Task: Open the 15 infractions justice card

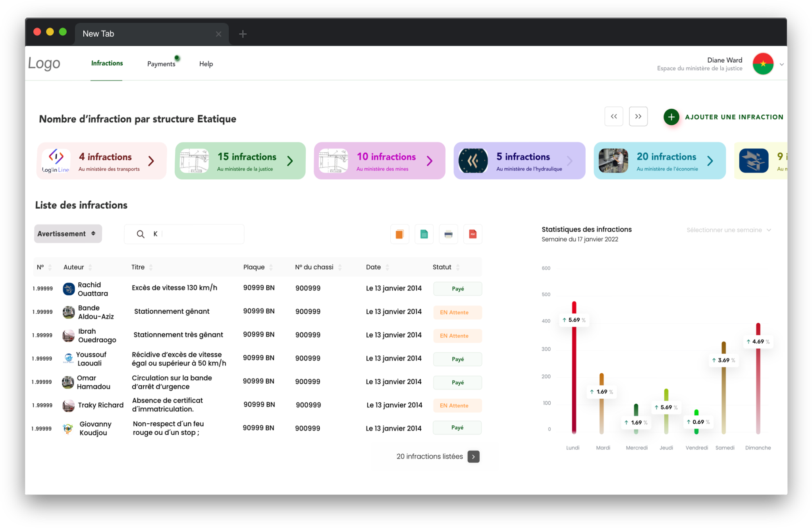Action: coord(240,161)
